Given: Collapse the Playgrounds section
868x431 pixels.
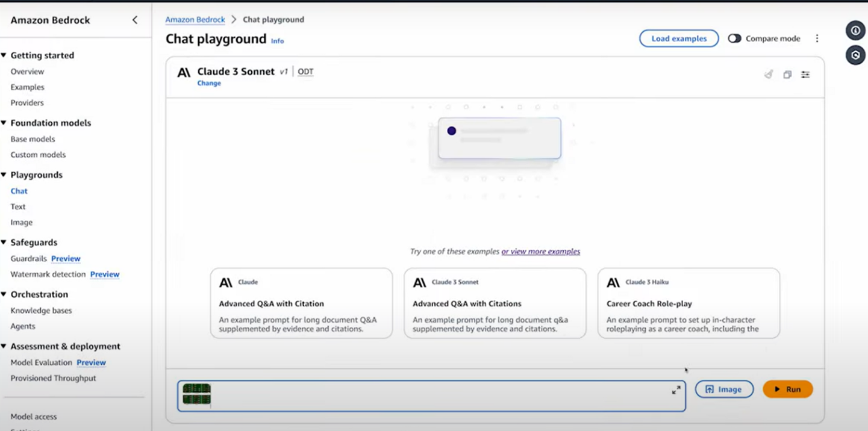Looking at the screenshot, I should [4, 175].
